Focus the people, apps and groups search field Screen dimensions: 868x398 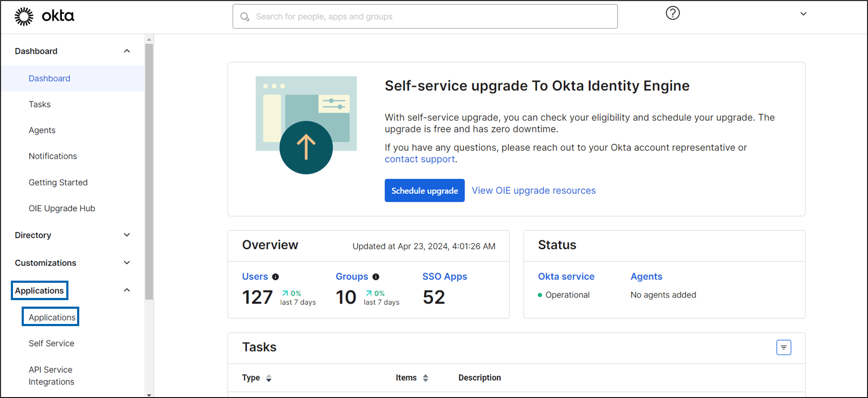pyautogui.click(x=425, y=16)
